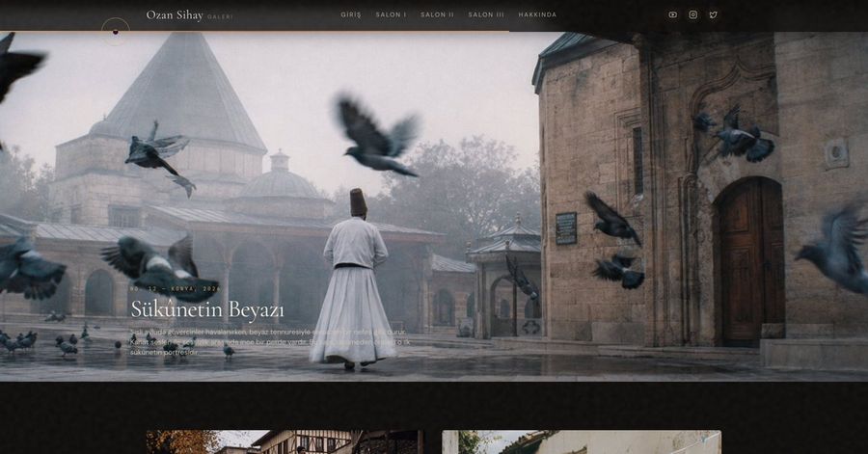
Task: Click the GALERİ label beside the logo
Action: click(220, 17)
